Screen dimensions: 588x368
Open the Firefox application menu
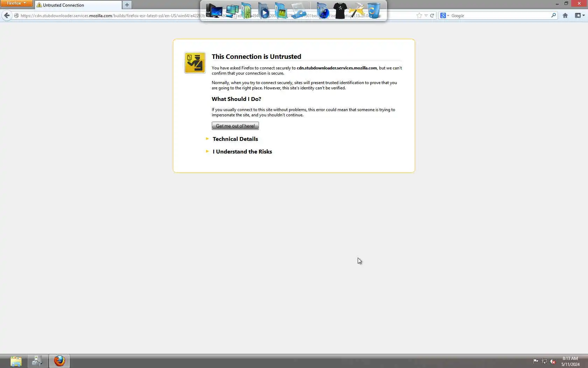click(x=16, y=3)
